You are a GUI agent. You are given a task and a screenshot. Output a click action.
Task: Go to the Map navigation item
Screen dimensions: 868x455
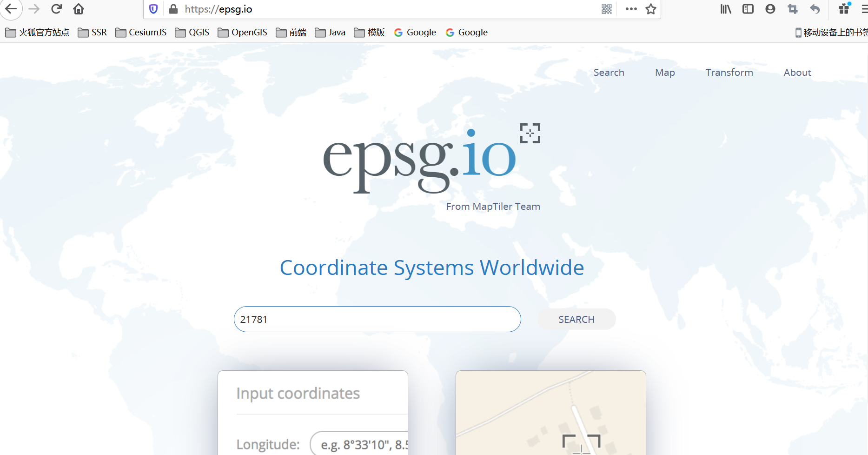[665, 73]
